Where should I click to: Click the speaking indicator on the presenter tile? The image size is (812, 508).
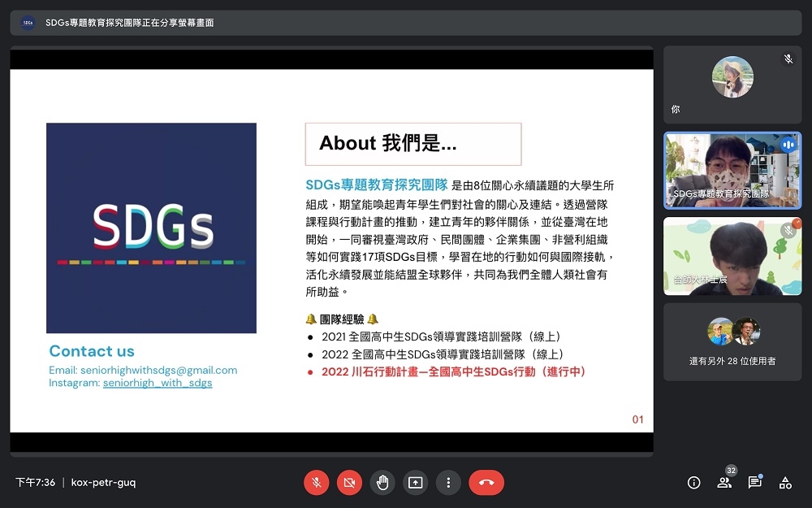[788, 145]
